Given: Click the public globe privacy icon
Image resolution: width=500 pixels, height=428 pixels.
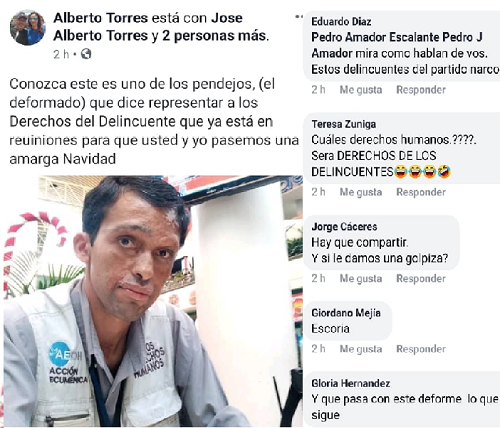Looking at the screenshot, I should [x=86, y=54].
